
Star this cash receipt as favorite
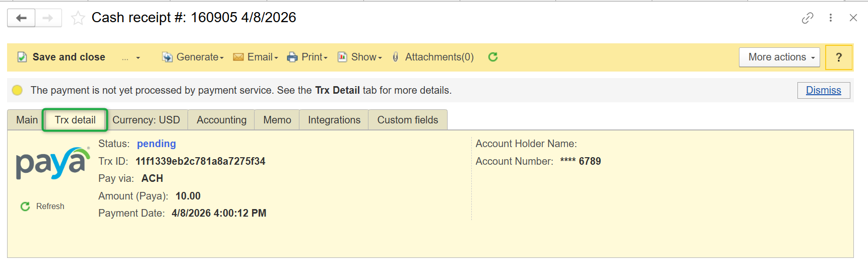pos(78,18)
